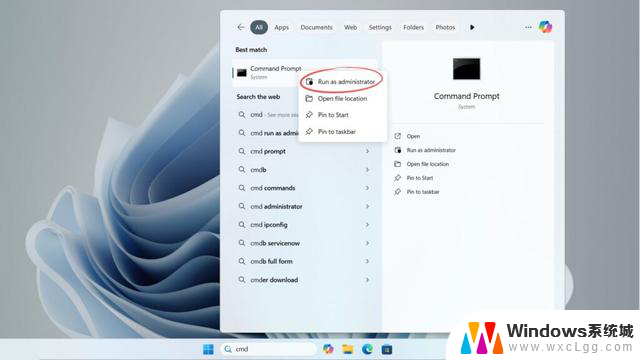Choose Open file location in context menu
Image resolution: width=640 pixels, height=360 pixels.
click(x=342, y=98)
